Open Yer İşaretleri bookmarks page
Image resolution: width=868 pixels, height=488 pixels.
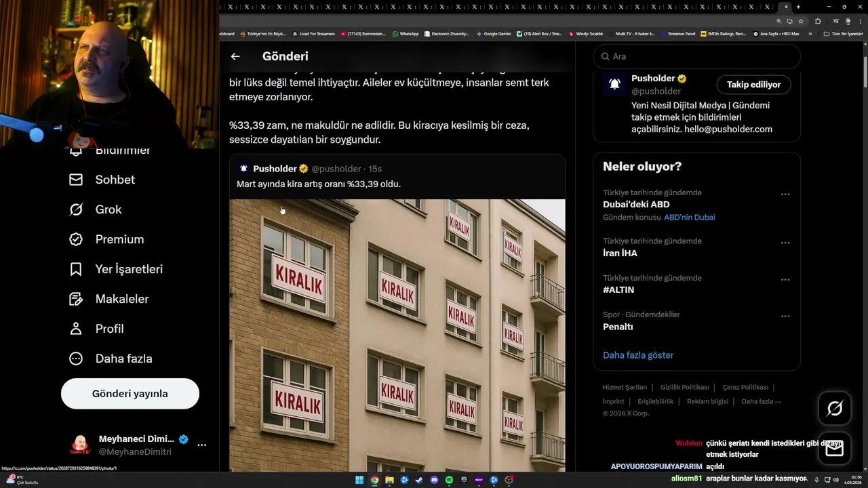point(116,269)
